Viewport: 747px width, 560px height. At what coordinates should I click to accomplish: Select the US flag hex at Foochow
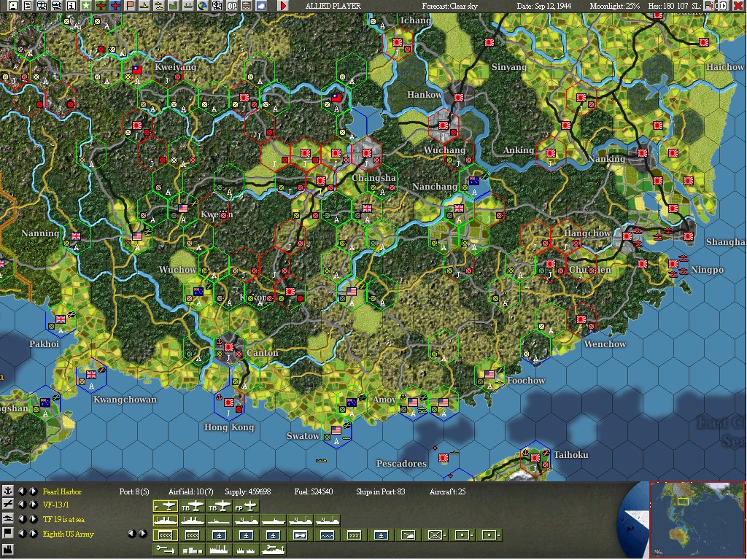(x=489, y=375)
